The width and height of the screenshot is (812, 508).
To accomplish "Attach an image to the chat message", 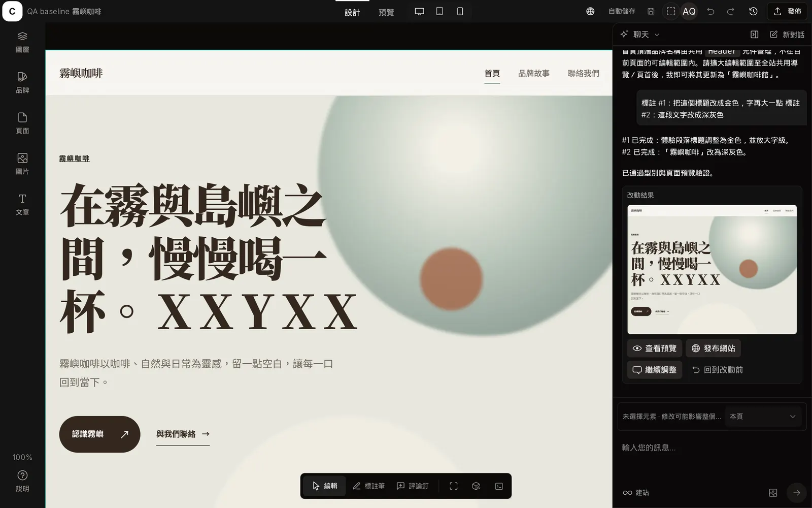I will [773, 493].
